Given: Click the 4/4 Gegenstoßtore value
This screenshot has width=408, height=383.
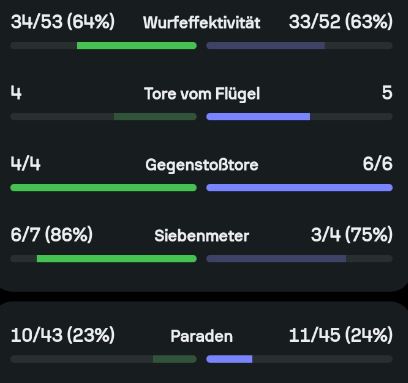Looking at the screenshot, I should coord(26,164).
